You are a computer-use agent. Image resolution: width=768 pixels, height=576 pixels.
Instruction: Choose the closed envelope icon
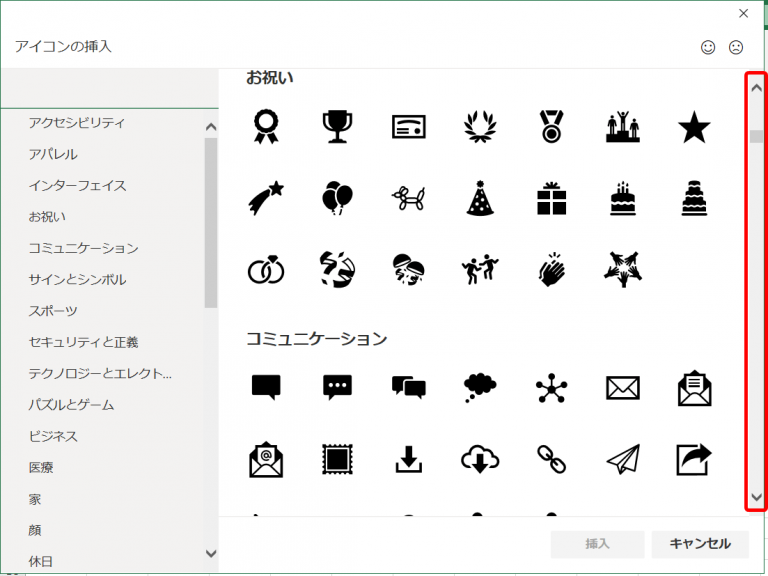coord(623,387)
